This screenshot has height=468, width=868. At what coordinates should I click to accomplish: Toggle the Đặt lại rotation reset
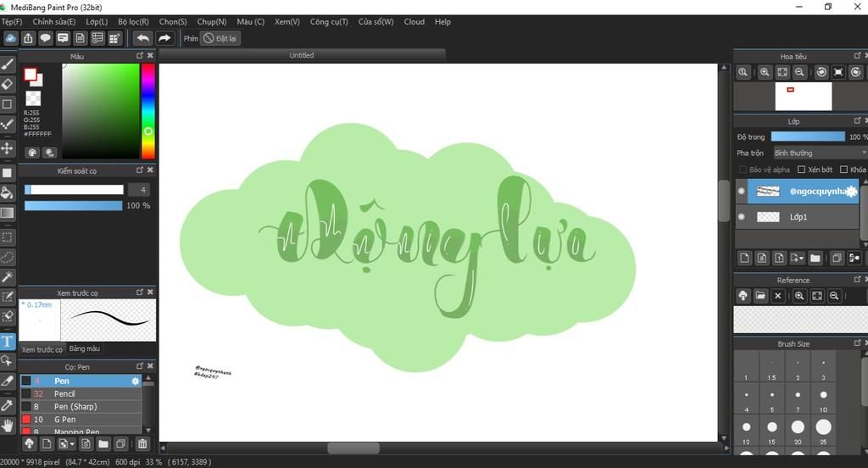tap(220, 38)
